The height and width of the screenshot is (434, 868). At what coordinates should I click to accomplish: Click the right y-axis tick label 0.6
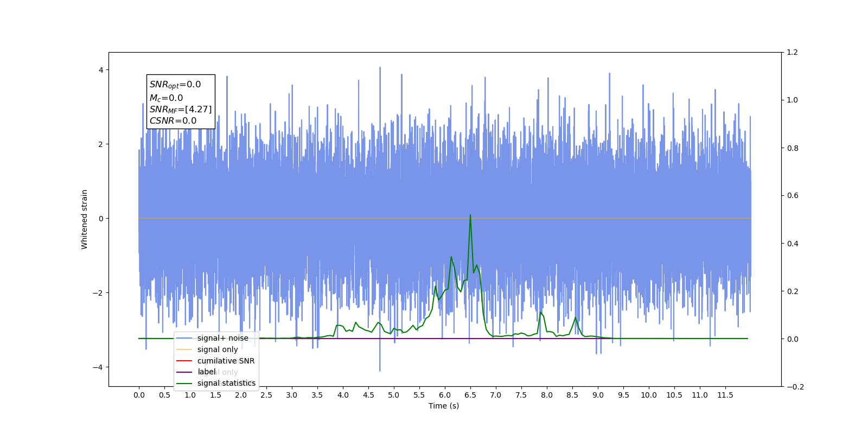pyautogui.click(x=793, y=196)
